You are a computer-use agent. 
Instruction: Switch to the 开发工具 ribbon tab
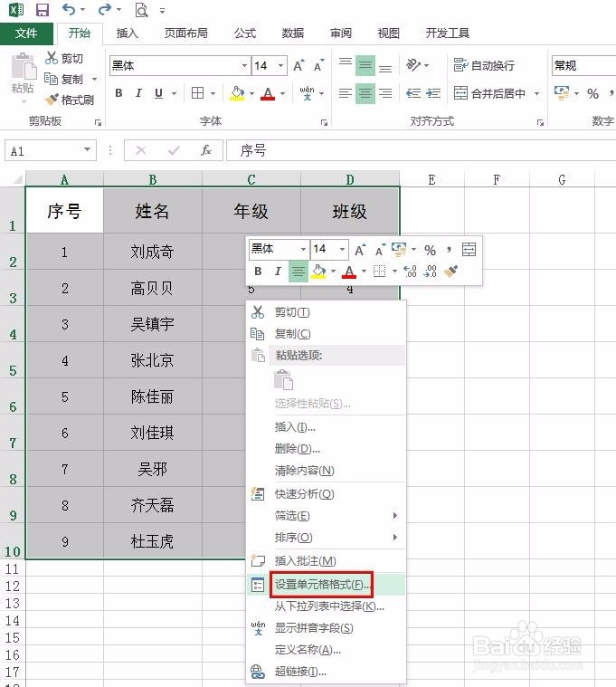(448, 33)
